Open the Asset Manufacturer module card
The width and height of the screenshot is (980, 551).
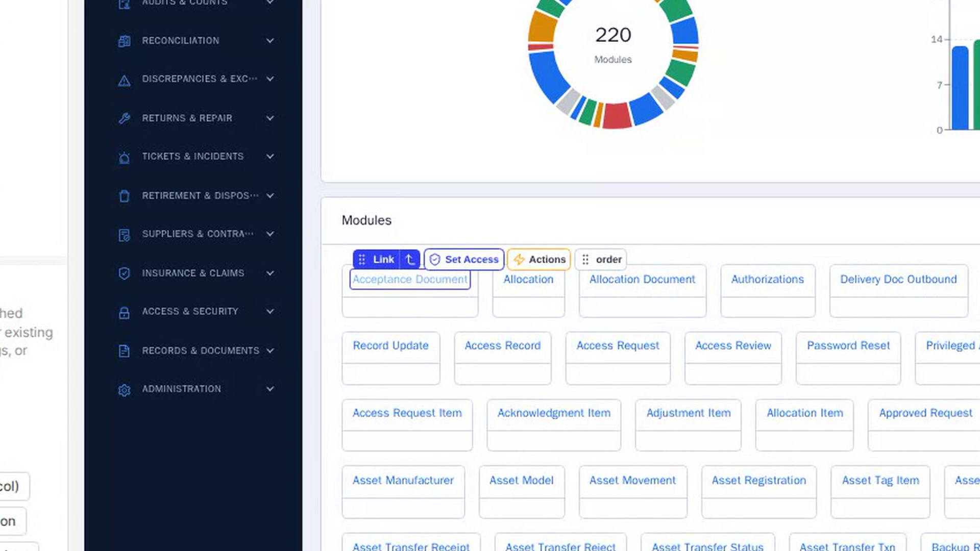click(x=403, y=492)
